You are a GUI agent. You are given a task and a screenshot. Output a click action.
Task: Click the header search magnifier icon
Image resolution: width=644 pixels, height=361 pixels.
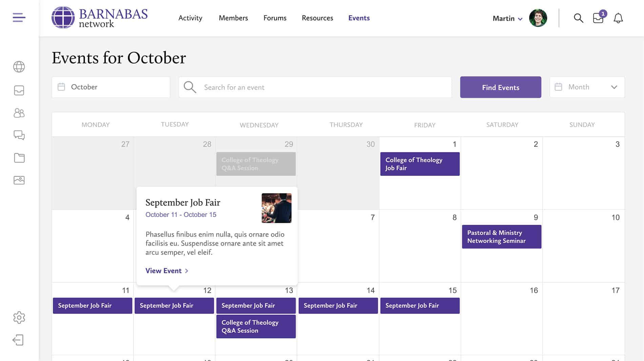coord(578,18)
